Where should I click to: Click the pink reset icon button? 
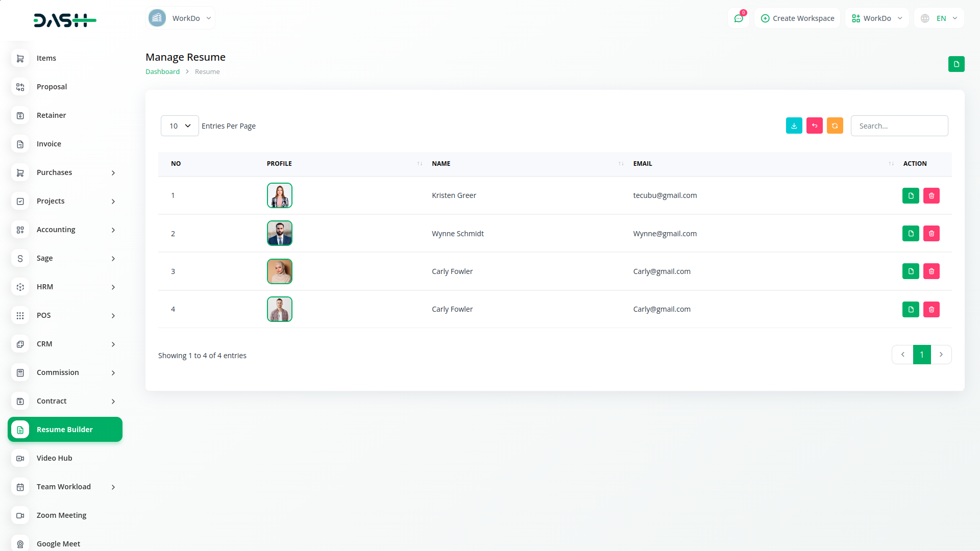pos(814,126)
